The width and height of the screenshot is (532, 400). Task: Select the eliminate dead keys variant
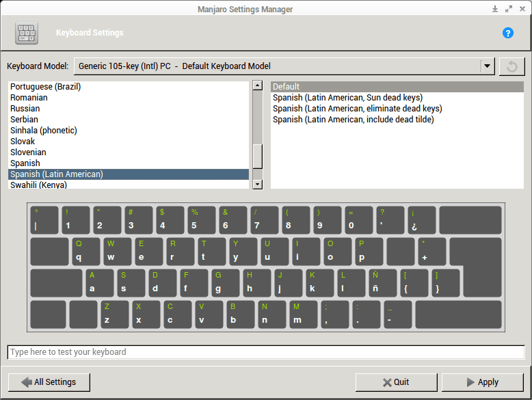tap(397, 109)
